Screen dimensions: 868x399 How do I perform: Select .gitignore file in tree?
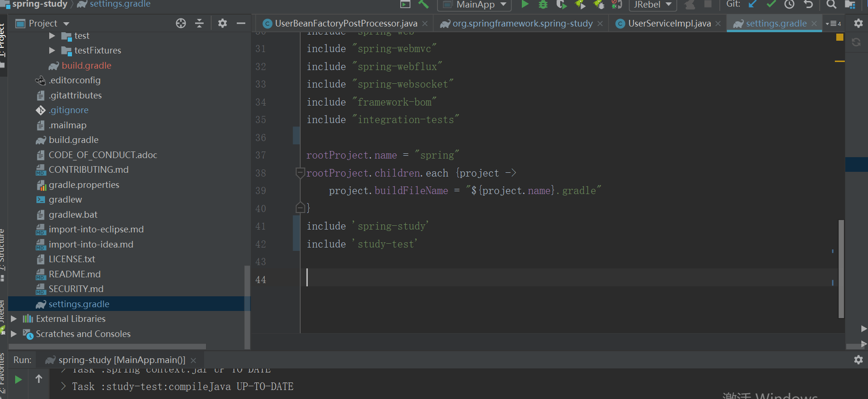tap(69, 110)
